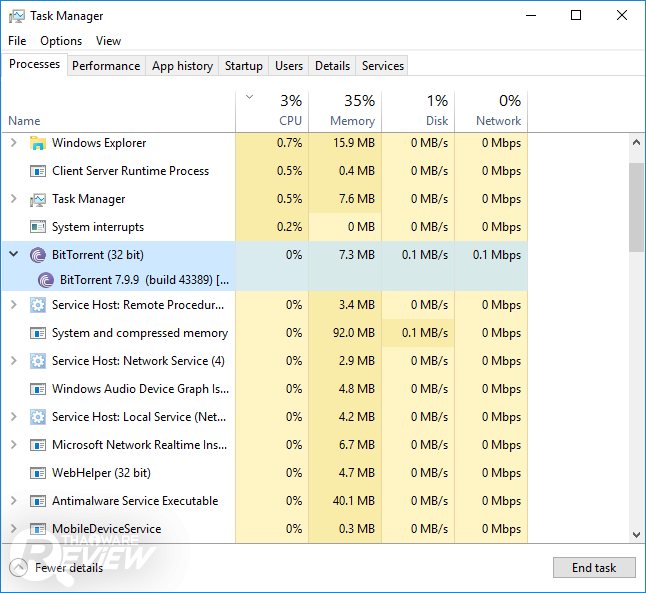Click the MobileDeviceService icon
This screenshot has width=646, height=593.
coord(37,529)
